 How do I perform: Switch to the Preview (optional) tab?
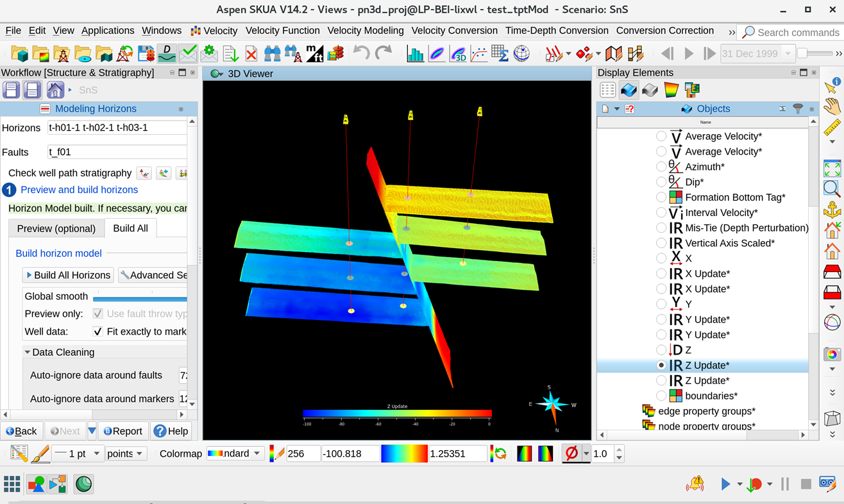click(56, 229)
